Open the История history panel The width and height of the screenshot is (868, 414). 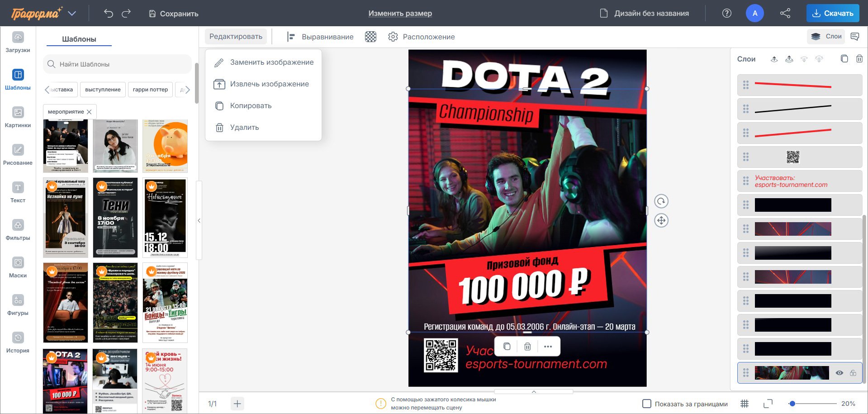[18, 343]
